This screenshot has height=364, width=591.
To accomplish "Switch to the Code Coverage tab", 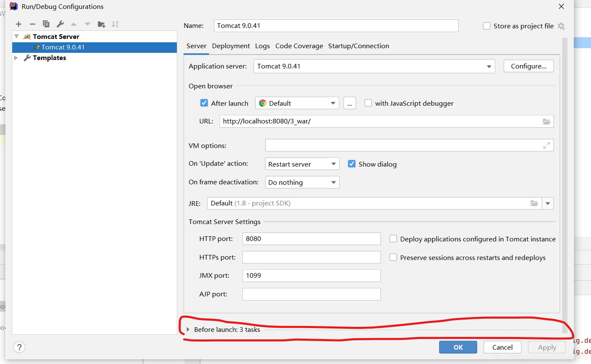I will click(299, 46).
